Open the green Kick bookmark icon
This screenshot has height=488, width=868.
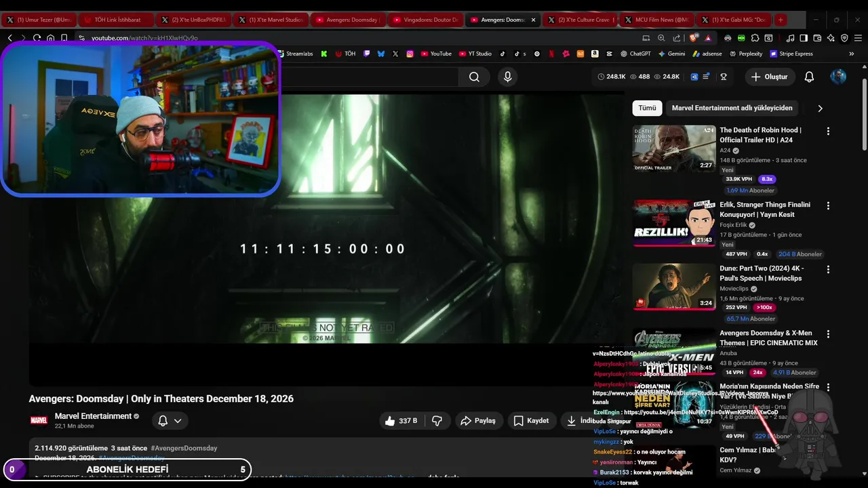[x=324, y=54]
